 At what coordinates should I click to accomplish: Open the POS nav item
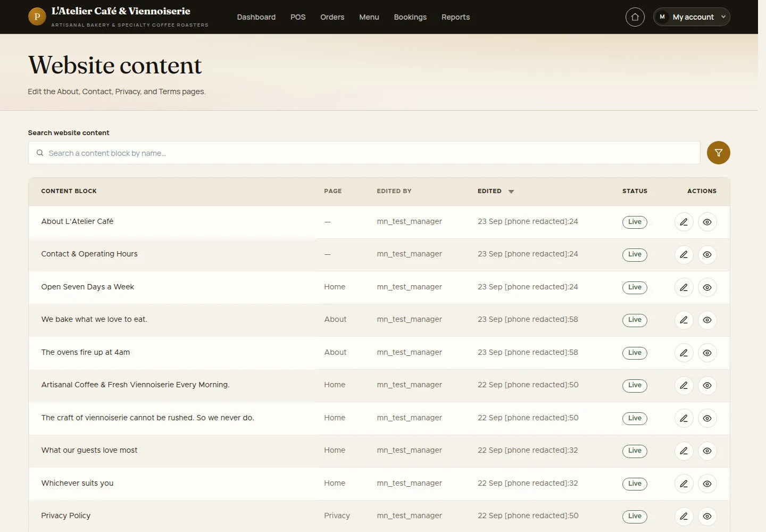(298, 17)
